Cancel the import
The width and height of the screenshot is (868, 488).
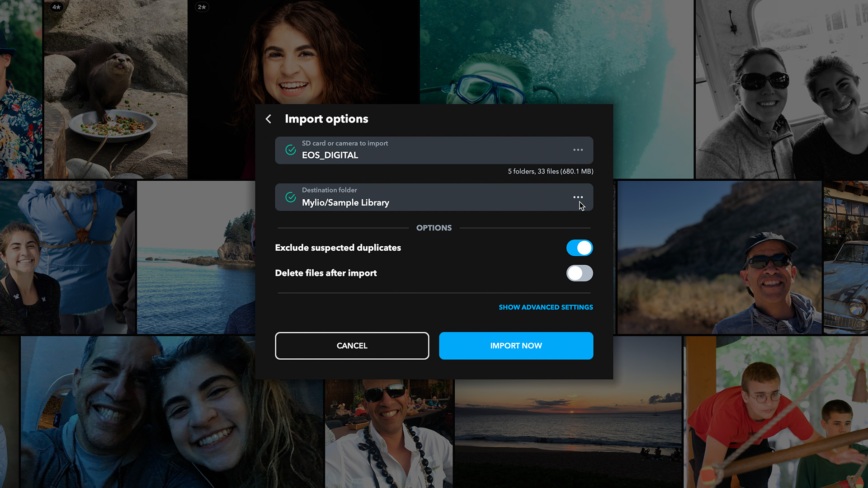(x=352, y=346)
